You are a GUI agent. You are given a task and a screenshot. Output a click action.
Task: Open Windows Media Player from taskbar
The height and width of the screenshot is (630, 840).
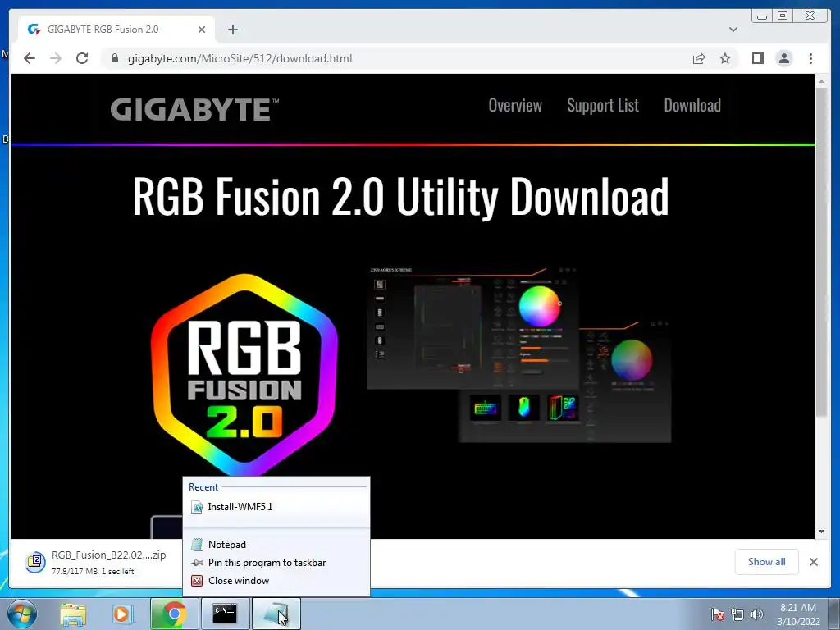[x=122, y=614]
